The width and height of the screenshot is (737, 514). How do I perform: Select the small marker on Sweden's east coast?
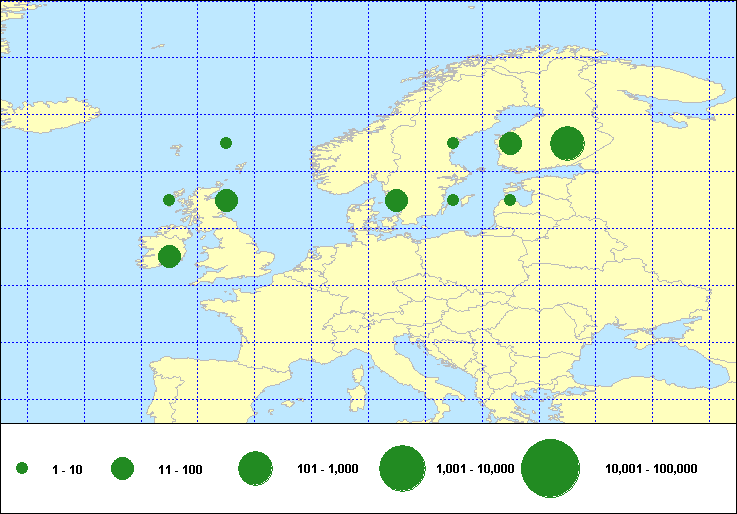(453, 143)
